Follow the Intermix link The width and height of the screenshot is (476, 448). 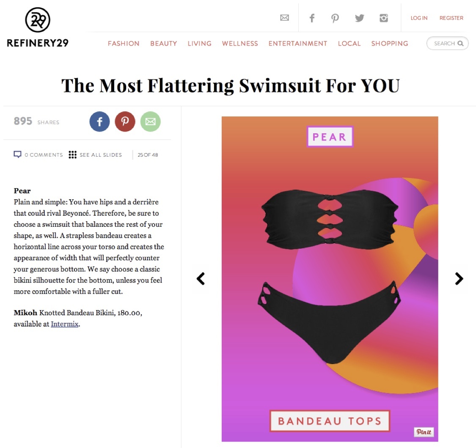coord(64,324)
